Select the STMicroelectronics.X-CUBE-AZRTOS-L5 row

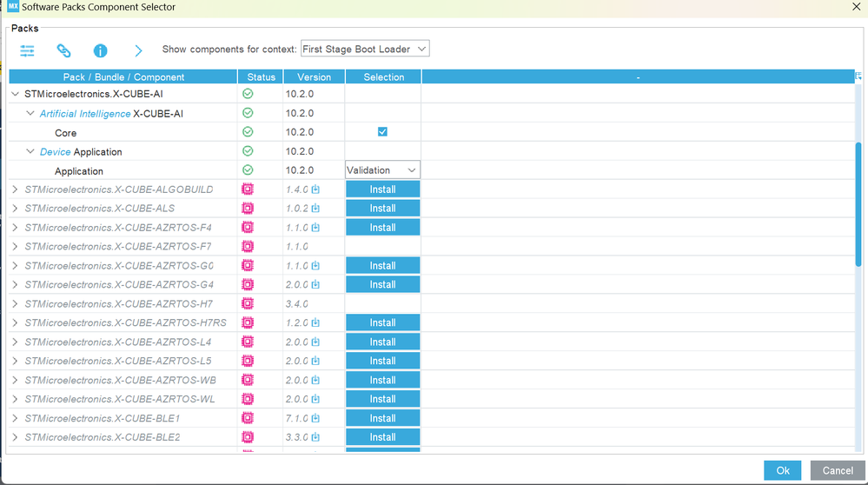click(x=117, y=361)
